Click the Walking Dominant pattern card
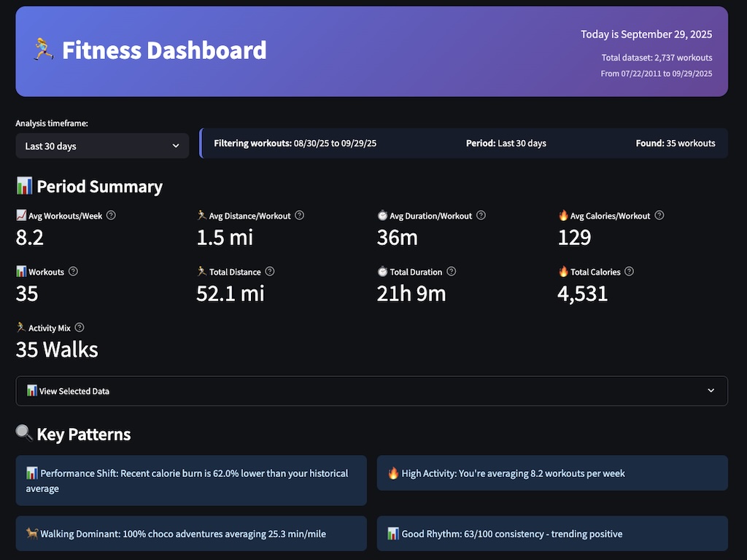747x560 pixels. point(191,534)
